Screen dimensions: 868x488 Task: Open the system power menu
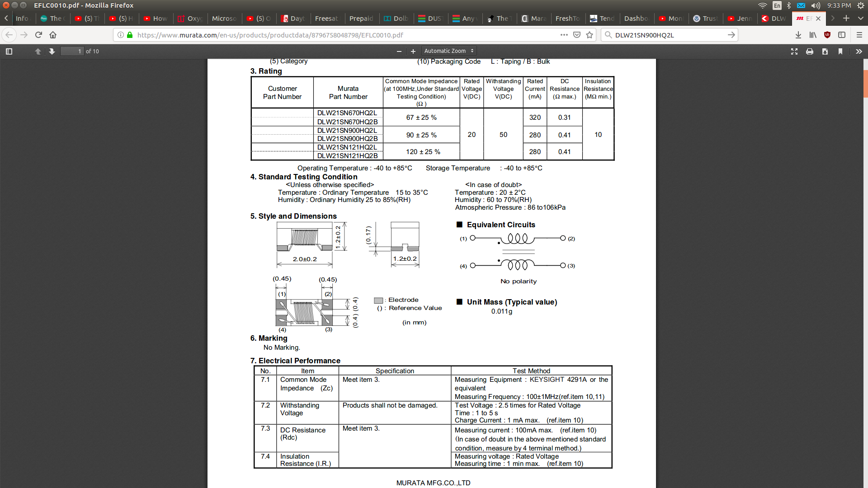point(860,5)
